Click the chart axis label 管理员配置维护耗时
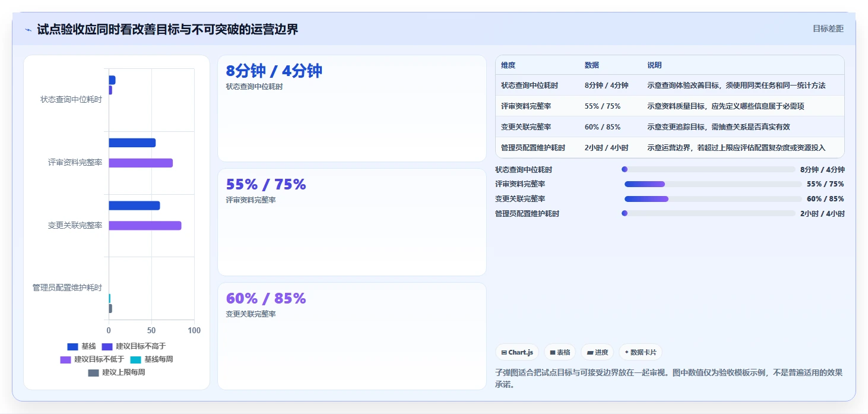 tap(67, 288)
